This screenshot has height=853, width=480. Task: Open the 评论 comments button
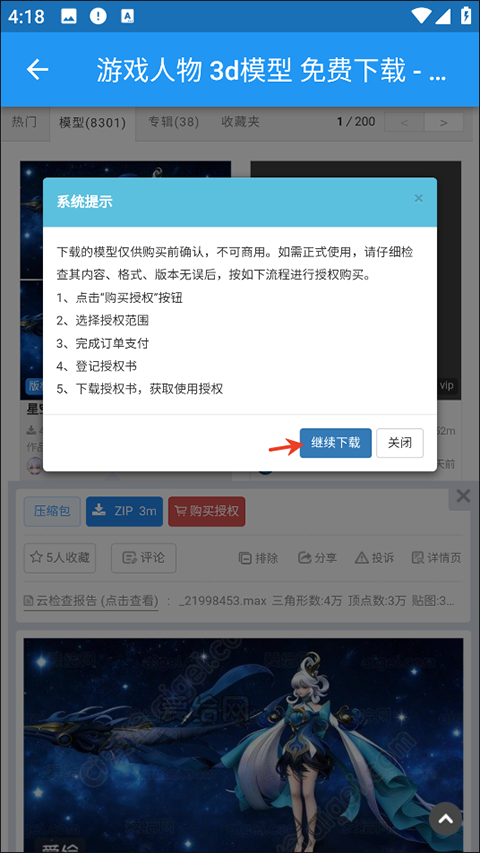click(144, 558)
